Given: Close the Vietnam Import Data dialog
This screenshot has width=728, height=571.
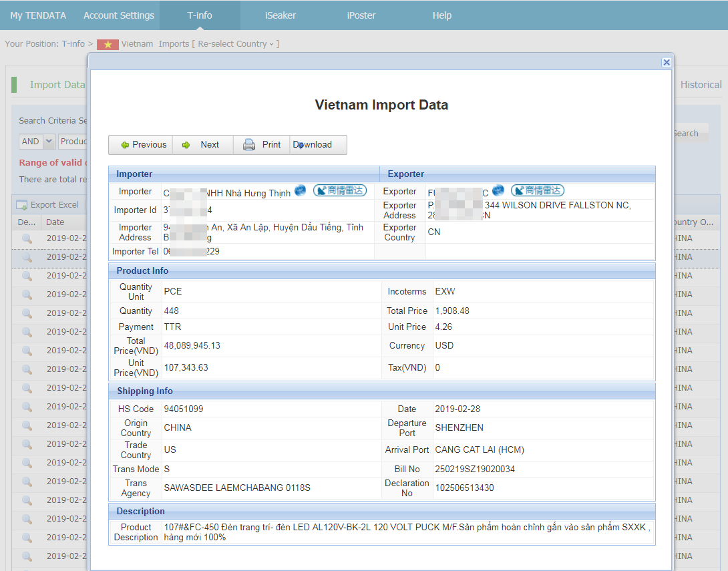Looking at the screenshot, I should pyautogui.click(x=666, y=62).
